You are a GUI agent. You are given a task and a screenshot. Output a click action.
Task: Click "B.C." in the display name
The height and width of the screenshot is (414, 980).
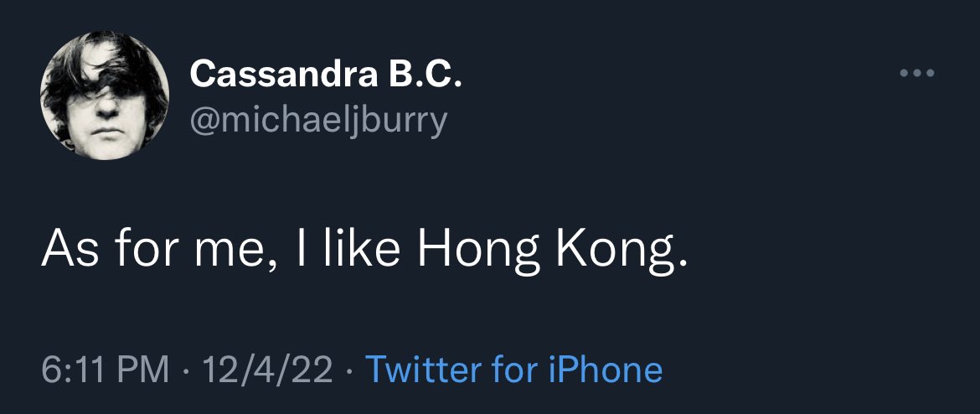425,76
